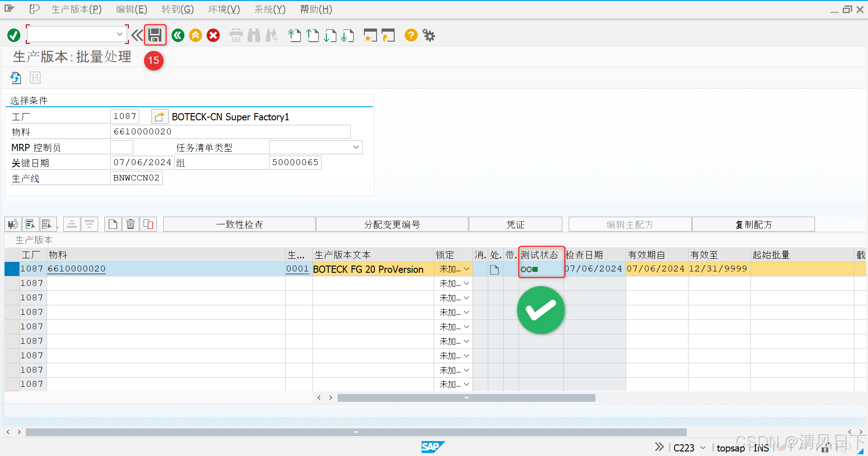The height and width of the screenshot is (456, 868).
Task: Click the Print icon in toolbar
Action: (x=236, y=35)
